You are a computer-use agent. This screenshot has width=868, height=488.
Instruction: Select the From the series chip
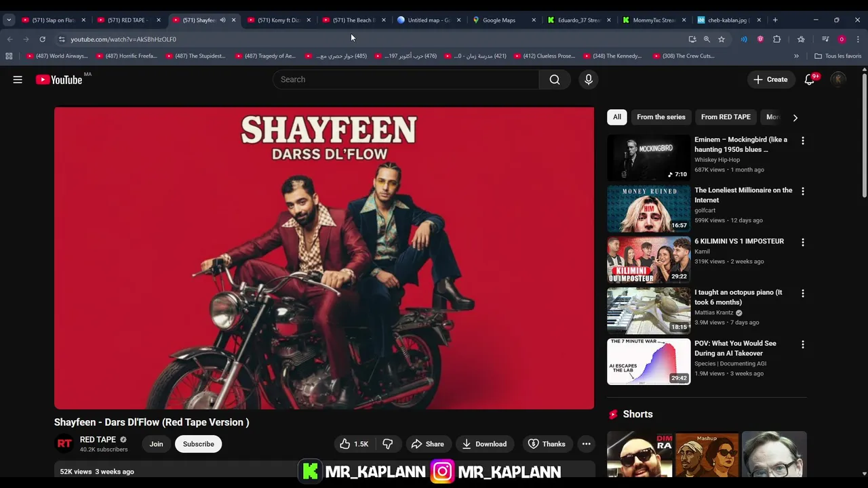click(x=661, y=117)
